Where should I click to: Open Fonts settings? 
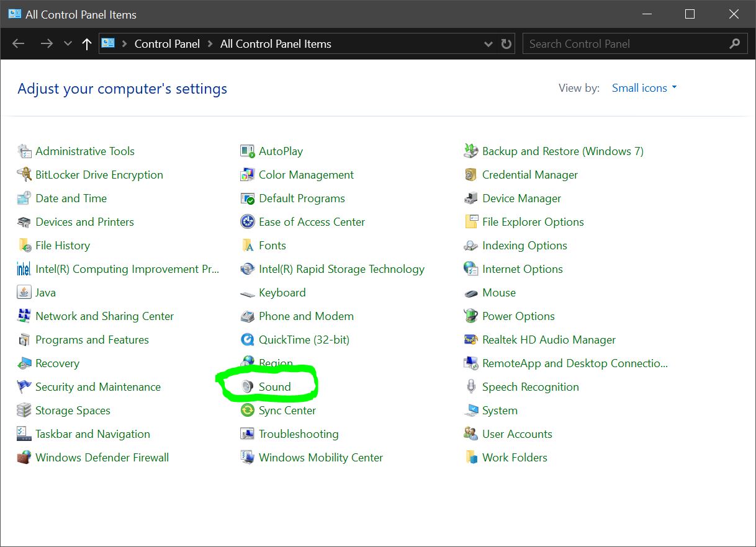(x=272, y=246)
